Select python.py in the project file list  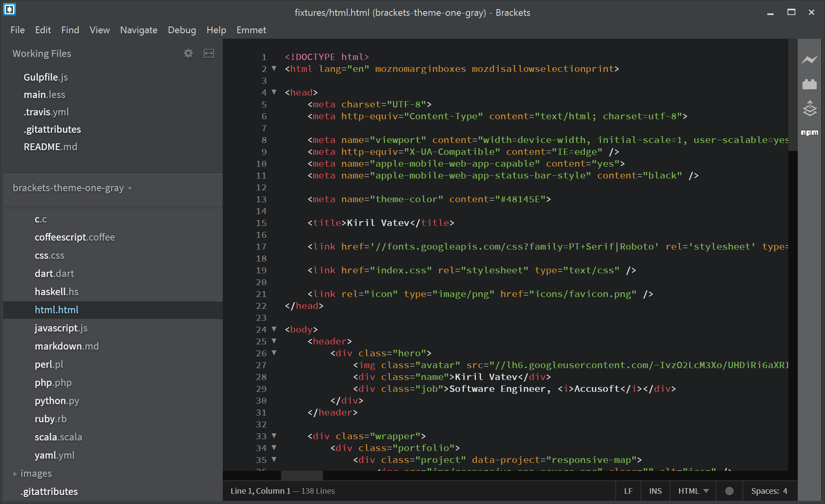tap(56, 401)
